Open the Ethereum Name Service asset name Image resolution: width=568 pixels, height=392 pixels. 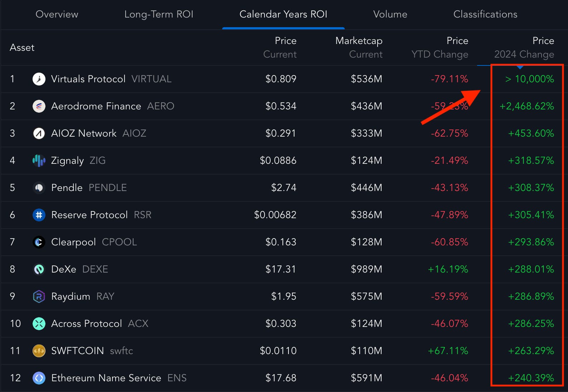coord(106,378)
